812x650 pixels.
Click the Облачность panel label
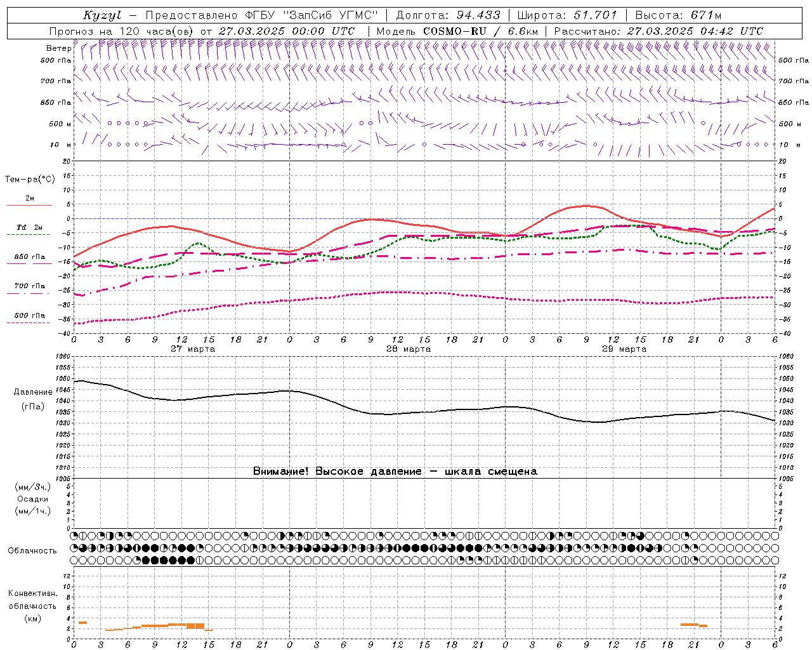point(32,551)
